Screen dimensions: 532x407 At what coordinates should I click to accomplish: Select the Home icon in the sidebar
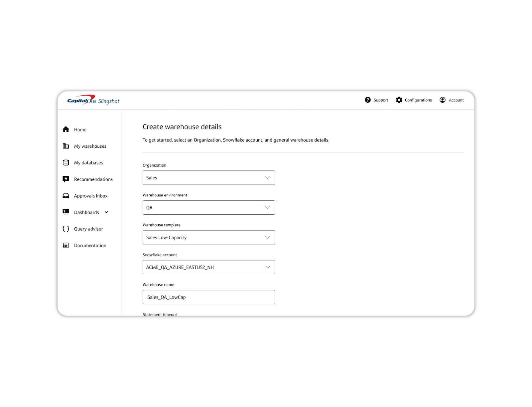[66, 129]
